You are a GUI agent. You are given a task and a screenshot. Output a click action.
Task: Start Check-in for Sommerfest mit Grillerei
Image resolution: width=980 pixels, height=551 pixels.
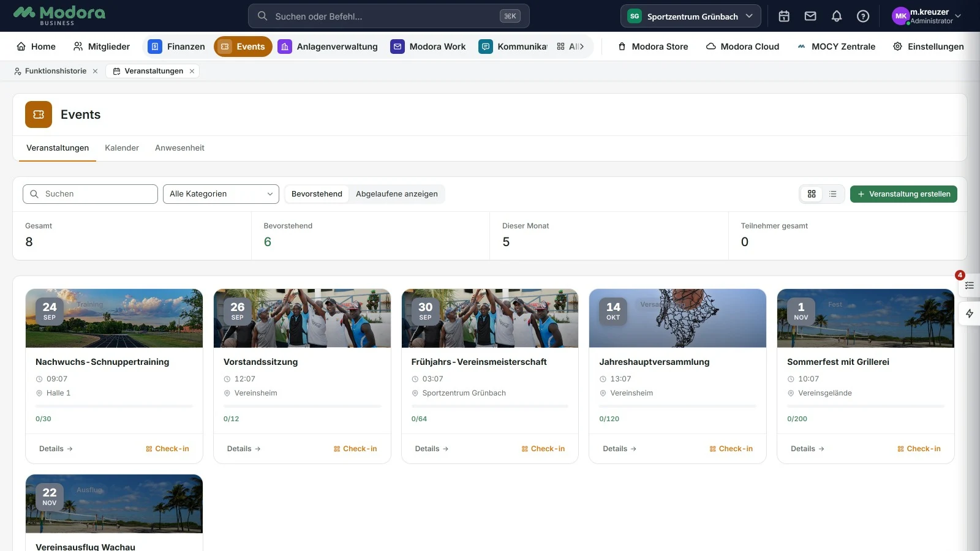(919, 449)
